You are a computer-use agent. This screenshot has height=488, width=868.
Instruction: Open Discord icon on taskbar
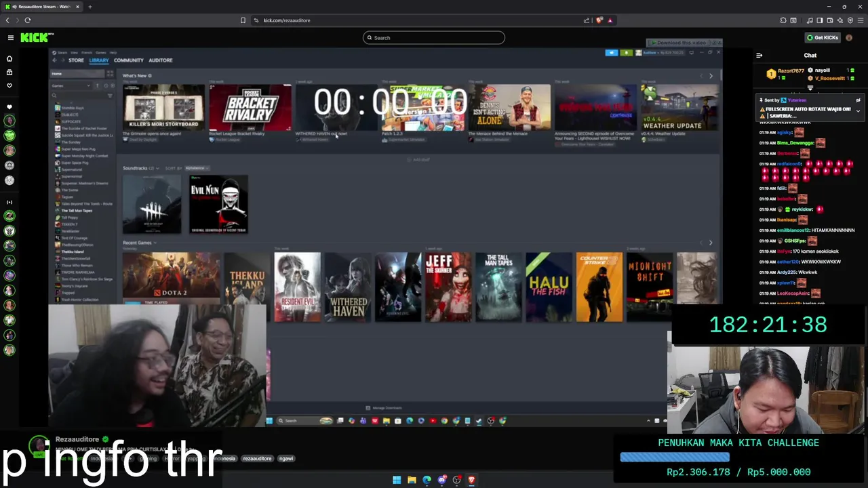[x=441, y=481]
